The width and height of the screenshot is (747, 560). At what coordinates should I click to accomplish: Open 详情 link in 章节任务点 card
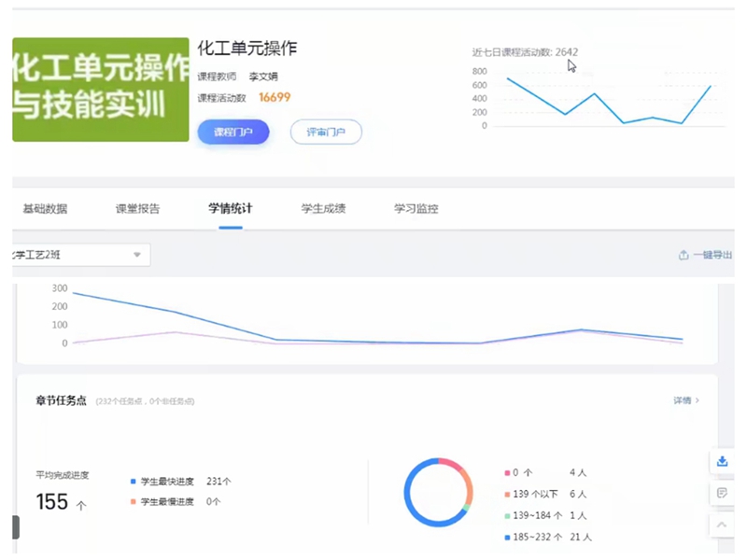[x=686, y=400]
